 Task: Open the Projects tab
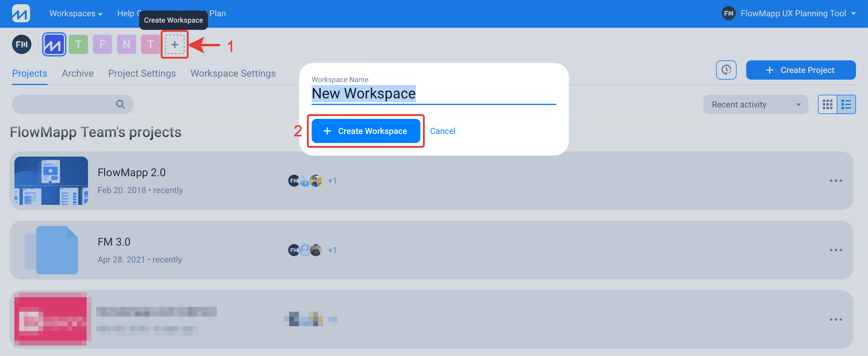click(30, 73)
